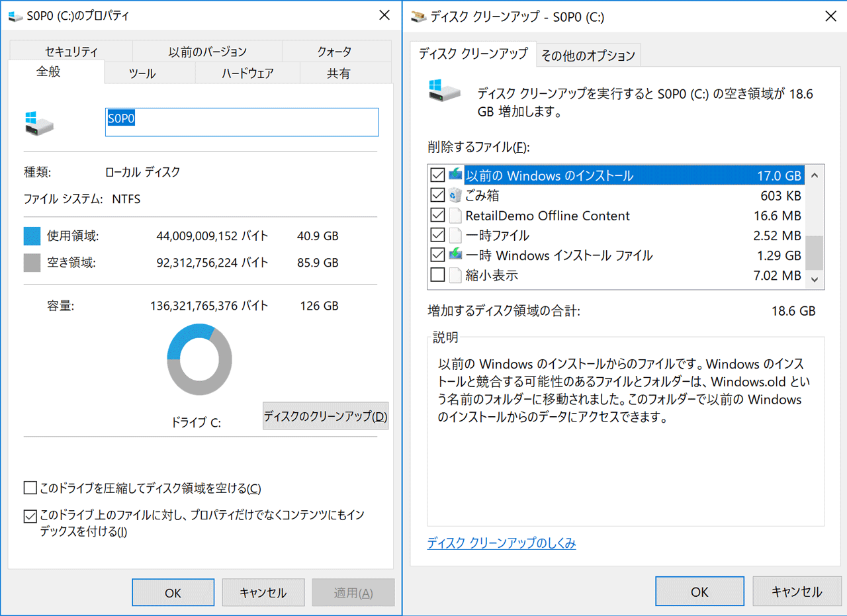Click the drive usage donut chart
The image size is (847, 616).
pos(200,360)
